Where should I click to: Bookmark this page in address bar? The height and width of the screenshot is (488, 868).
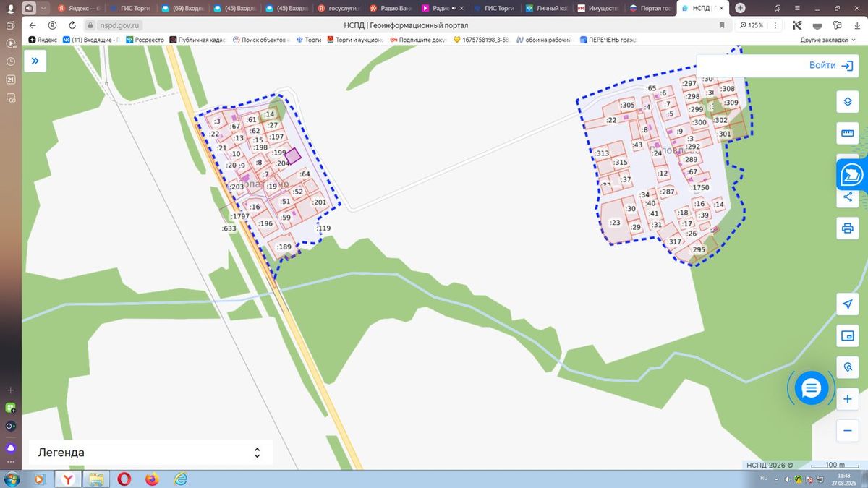[x=722, y=25]
